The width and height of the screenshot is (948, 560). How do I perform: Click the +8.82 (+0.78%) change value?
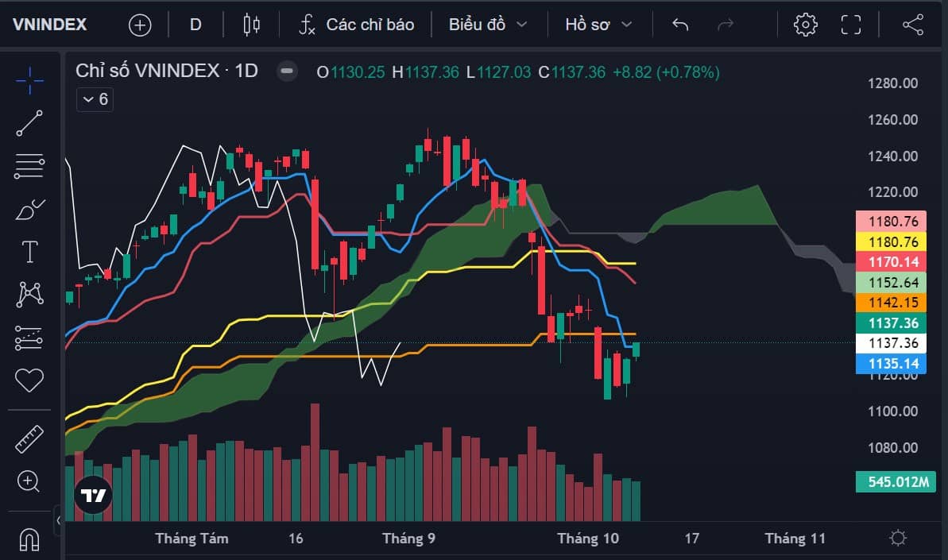pos(666,72)
